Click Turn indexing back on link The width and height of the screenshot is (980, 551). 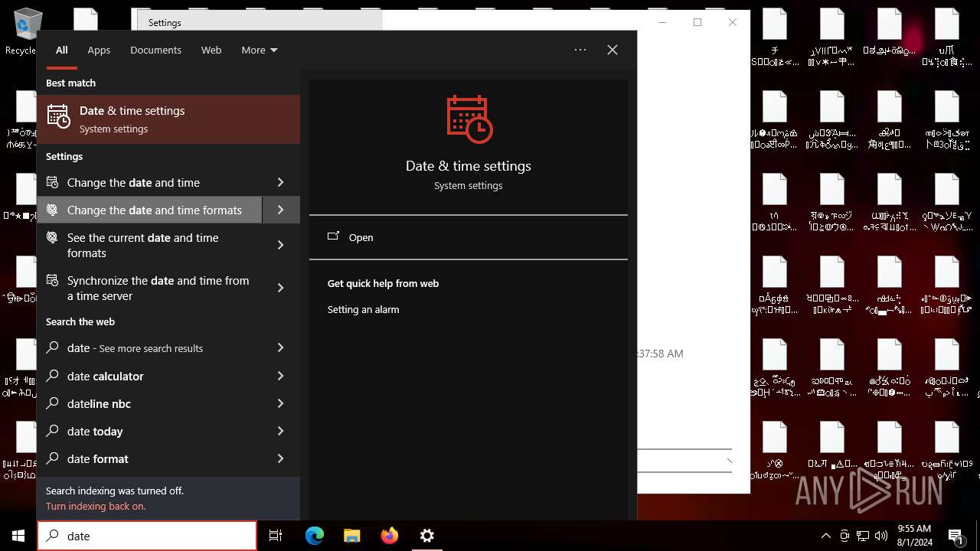[96, 506]
